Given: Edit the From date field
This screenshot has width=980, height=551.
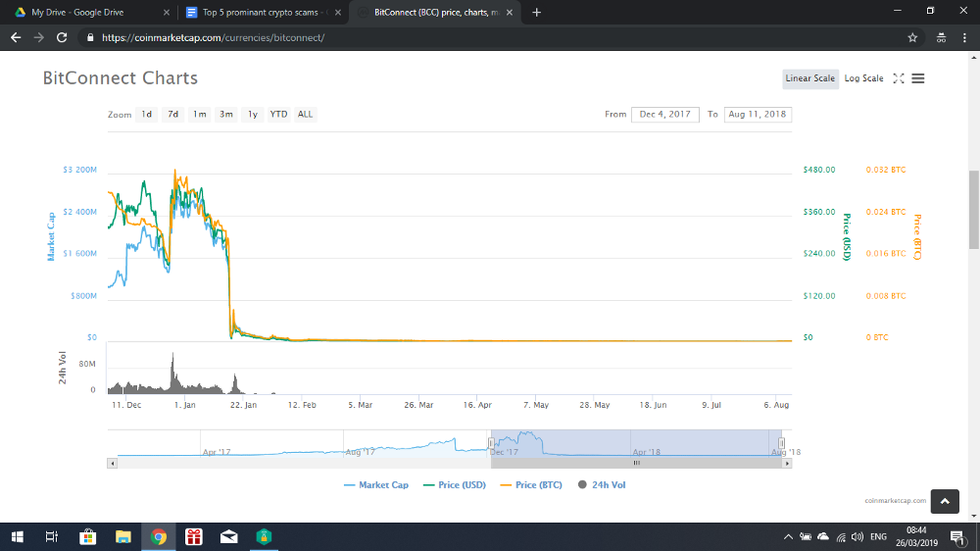Looking at the screenshot, I should click(x=665, y=115).
